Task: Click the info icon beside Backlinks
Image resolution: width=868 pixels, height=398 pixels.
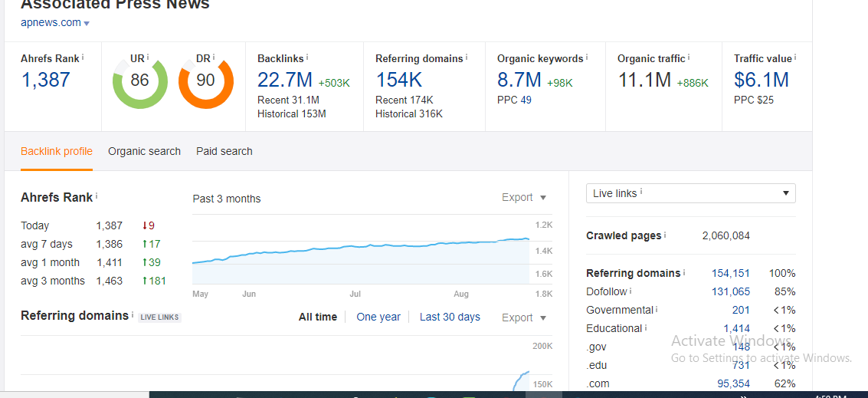Action: pos(307,58)
